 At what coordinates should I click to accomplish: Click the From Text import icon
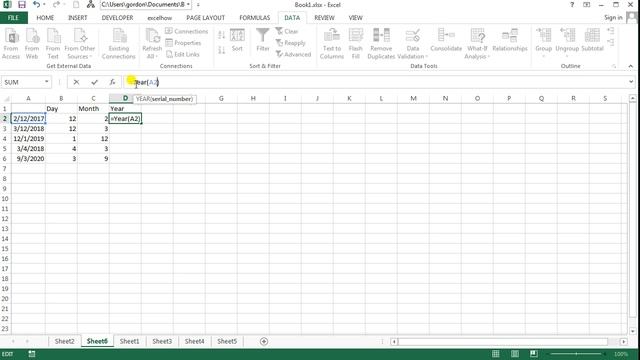pos(53,44)
